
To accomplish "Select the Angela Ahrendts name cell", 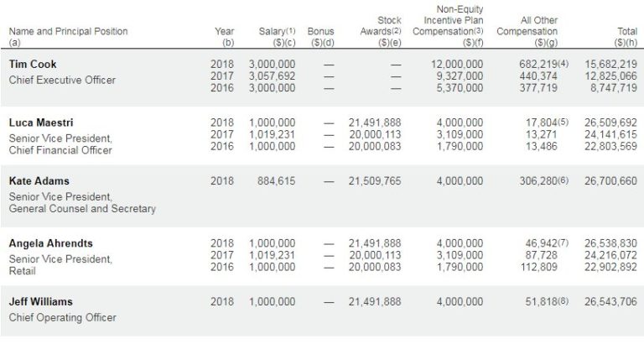I will (x=50, y=243).
